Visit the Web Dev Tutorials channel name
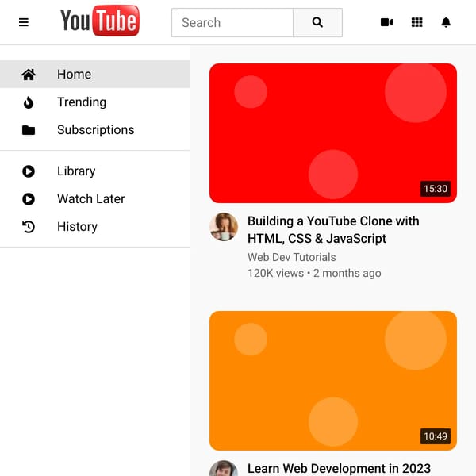476x476 pixels. tap(292, 257)
